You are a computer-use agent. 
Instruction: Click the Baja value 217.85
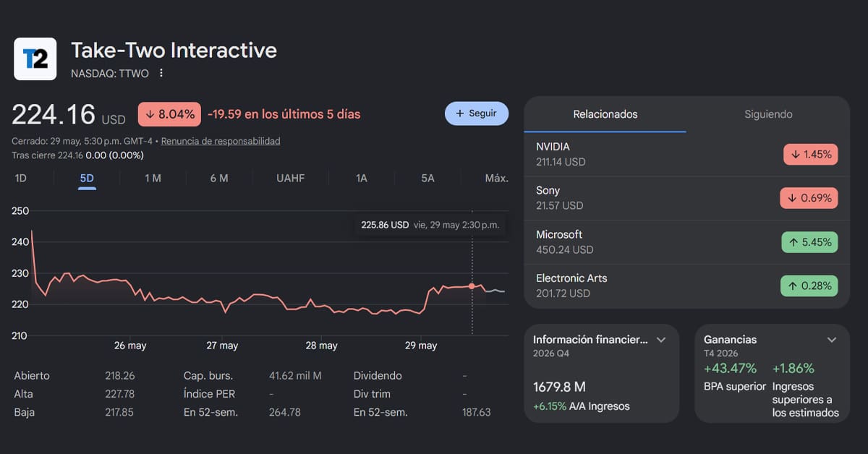point(119,412)
